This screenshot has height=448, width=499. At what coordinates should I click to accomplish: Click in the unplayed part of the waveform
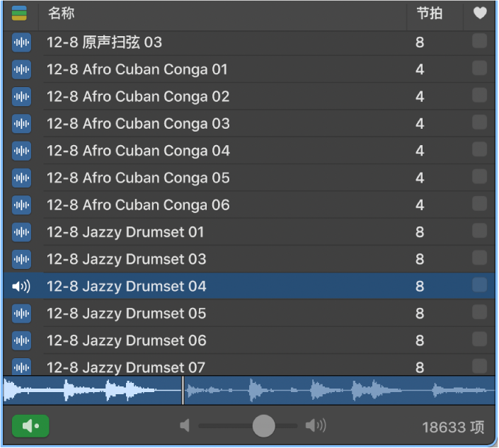[x=339, y=391]
